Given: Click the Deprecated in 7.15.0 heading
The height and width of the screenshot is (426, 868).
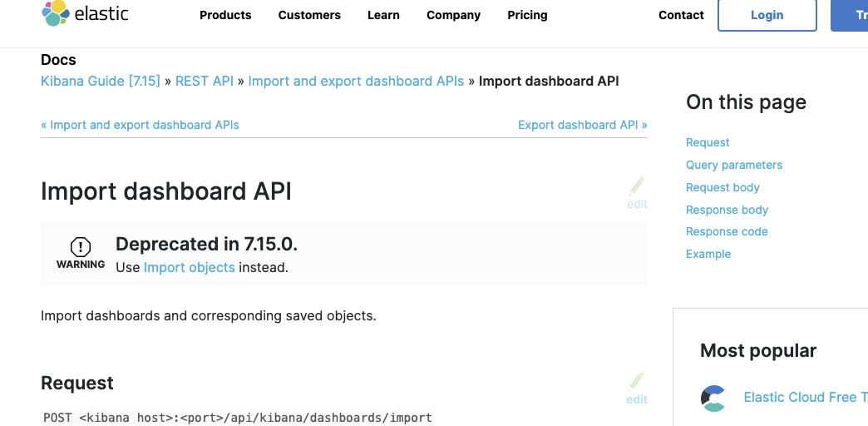Looking at the screenshot, I should coord(206,244).
